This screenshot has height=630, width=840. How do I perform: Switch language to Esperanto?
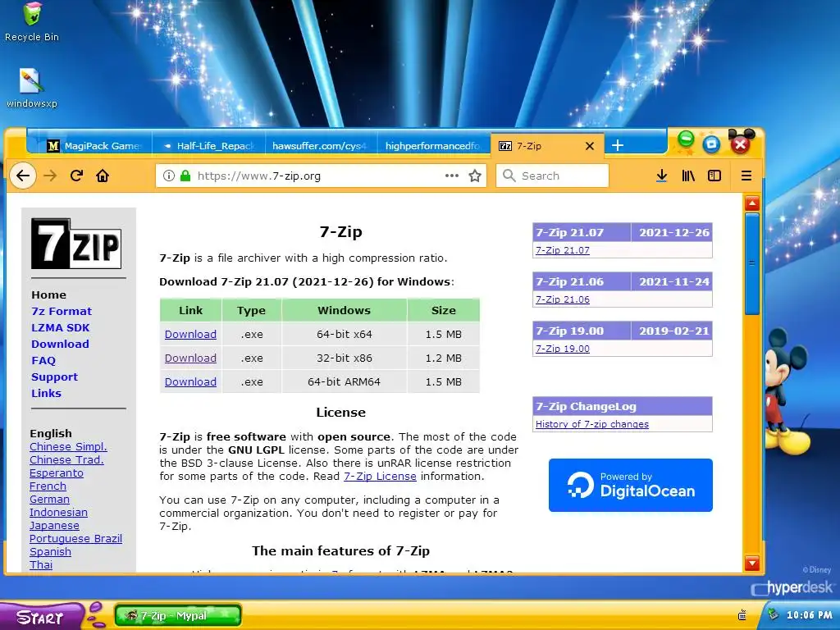(57, 473)
